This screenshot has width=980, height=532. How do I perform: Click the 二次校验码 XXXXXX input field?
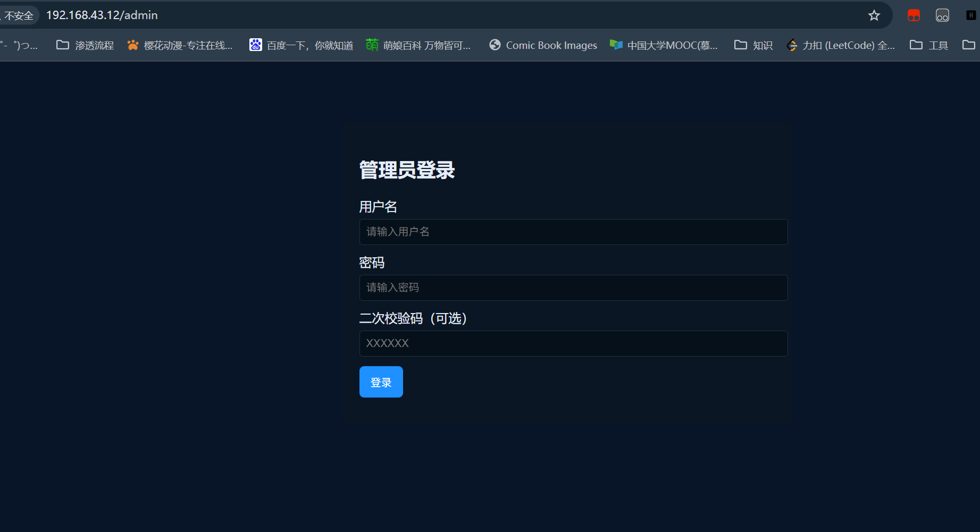coord(573,343)
